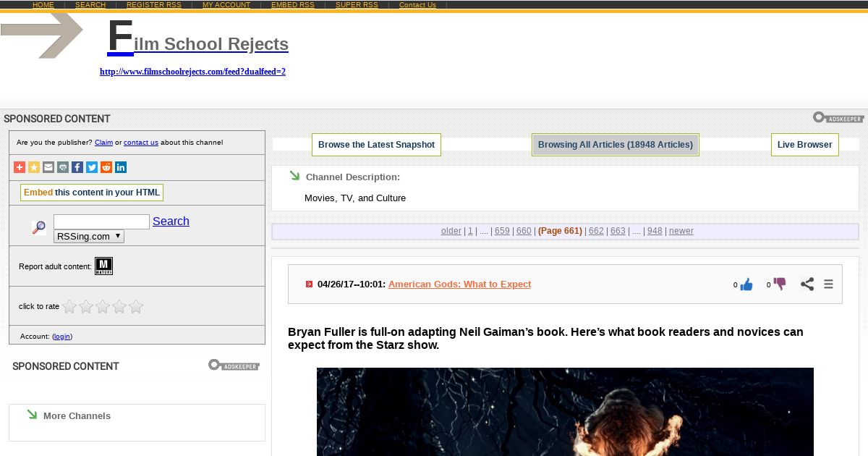Image resolution: width=868 pixels, height=456 pixels.
Task: Open the article hamburger menu
Action: point(828,284)
